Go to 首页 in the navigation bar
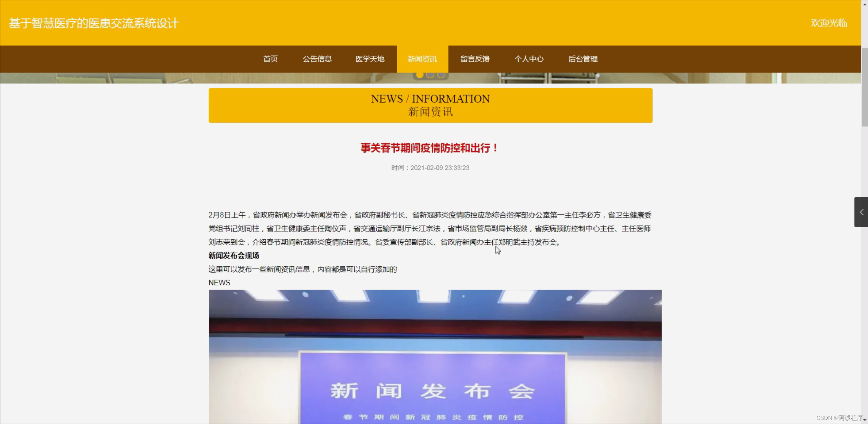 click(x=270, y=59)
